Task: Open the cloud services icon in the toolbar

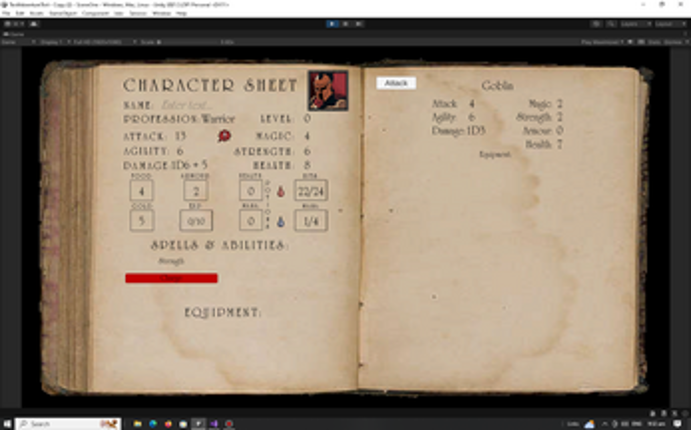Action: click(34, 24)
